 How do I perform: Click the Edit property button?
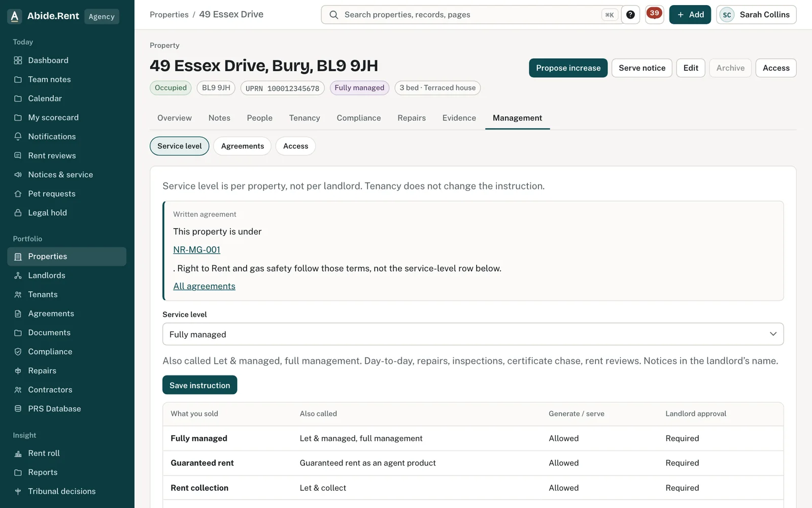pos(691,68)
